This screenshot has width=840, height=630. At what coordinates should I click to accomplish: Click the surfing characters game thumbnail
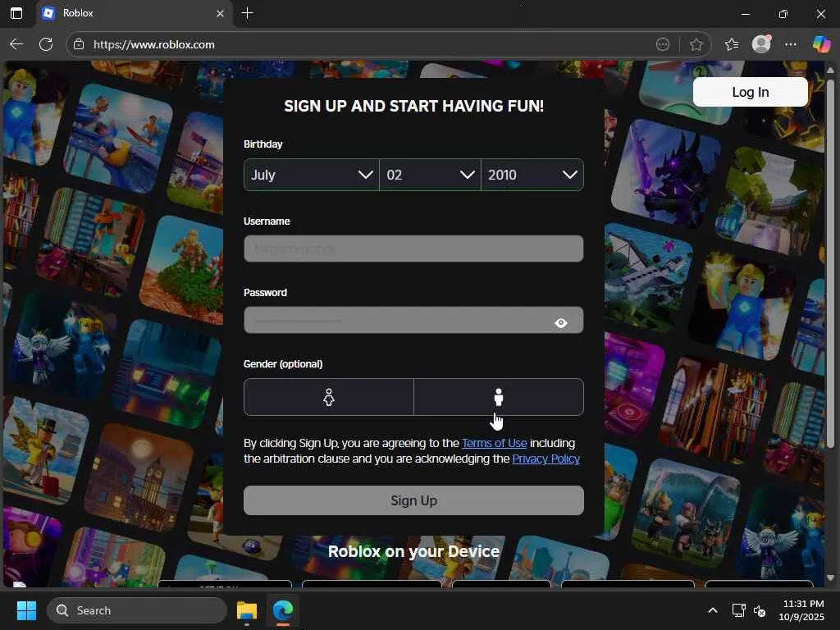click(118, 138)
